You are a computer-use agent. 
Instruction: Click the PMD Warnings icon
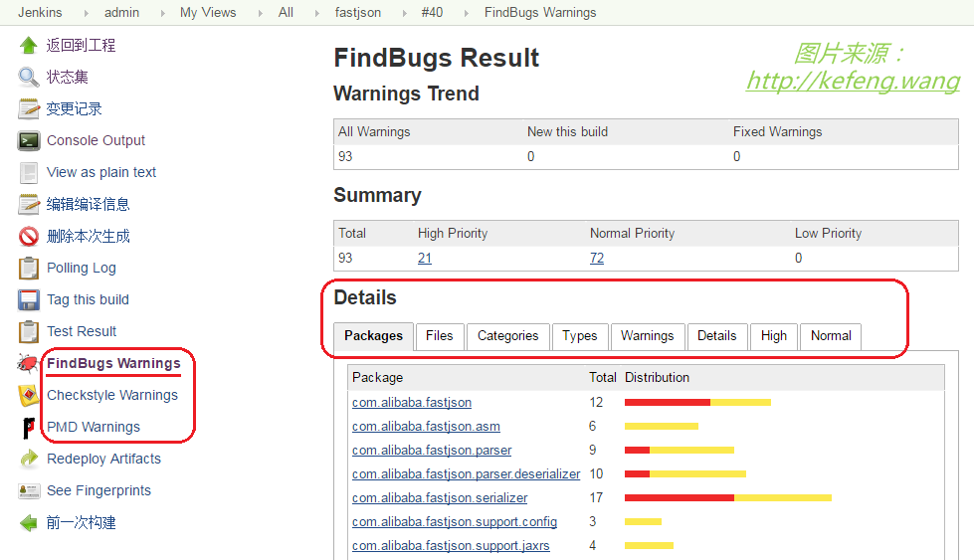pos(29,427)
